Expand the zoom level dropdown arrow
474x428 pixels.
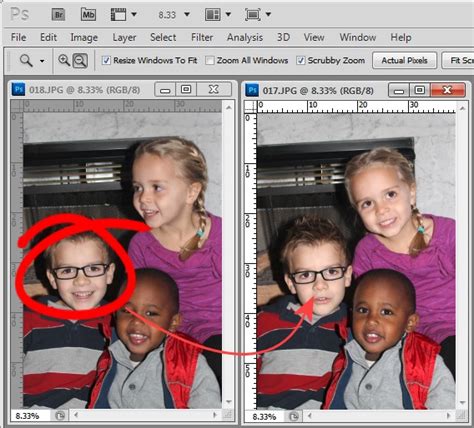point(187,14)
